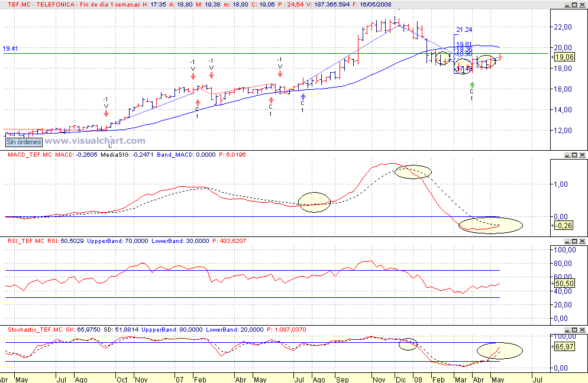This screenshot has width=588, height=383.
Task: Click the 'TEF.MC - TELEFONICA' chart title
Action: click(x=41, y=5)
